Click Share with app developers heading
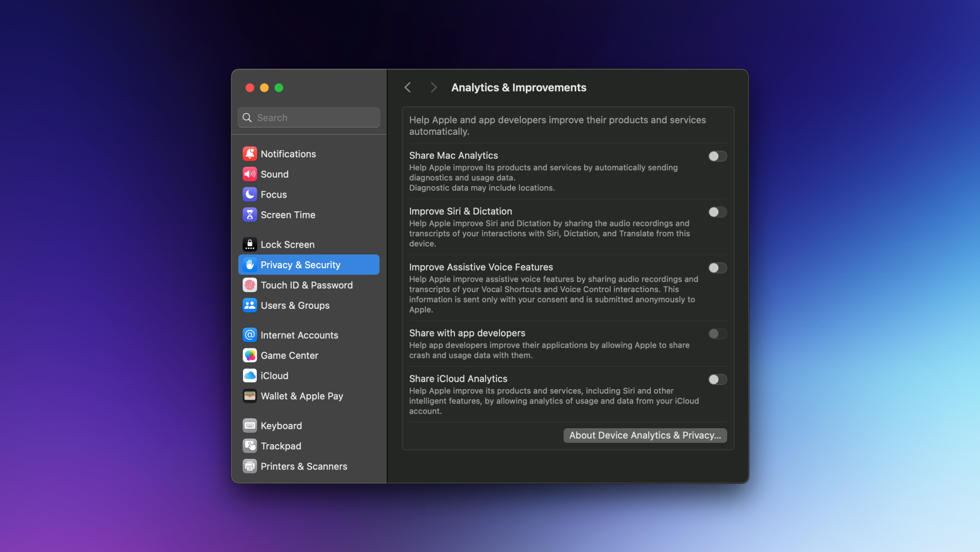 [x=467, y=333]
